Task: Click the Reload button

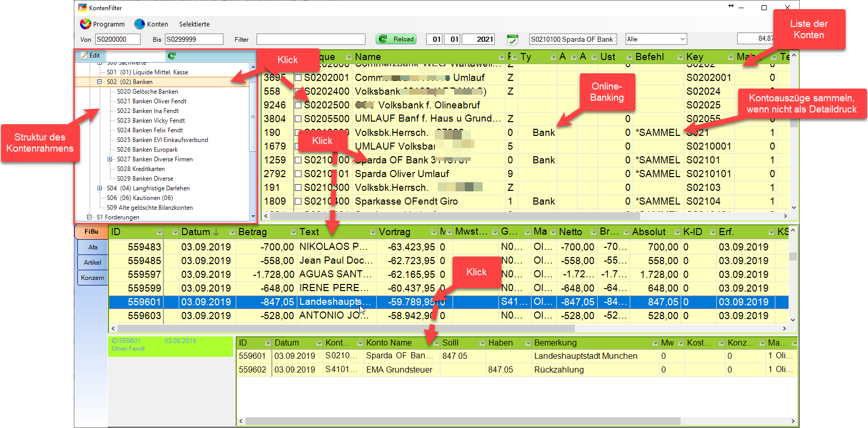Action: 396,39
